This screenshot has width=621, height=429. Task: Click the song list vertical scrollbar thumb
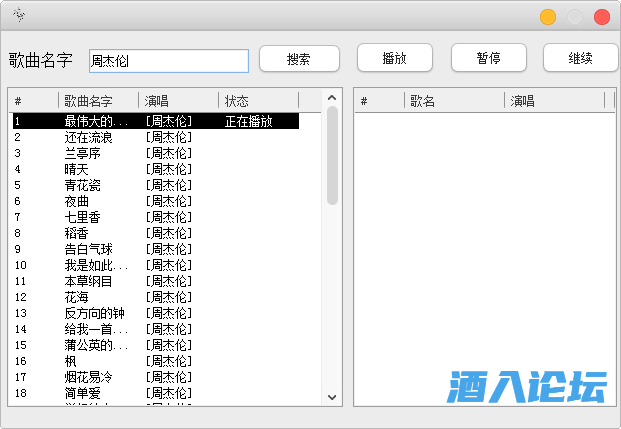[x=332, y=155]
